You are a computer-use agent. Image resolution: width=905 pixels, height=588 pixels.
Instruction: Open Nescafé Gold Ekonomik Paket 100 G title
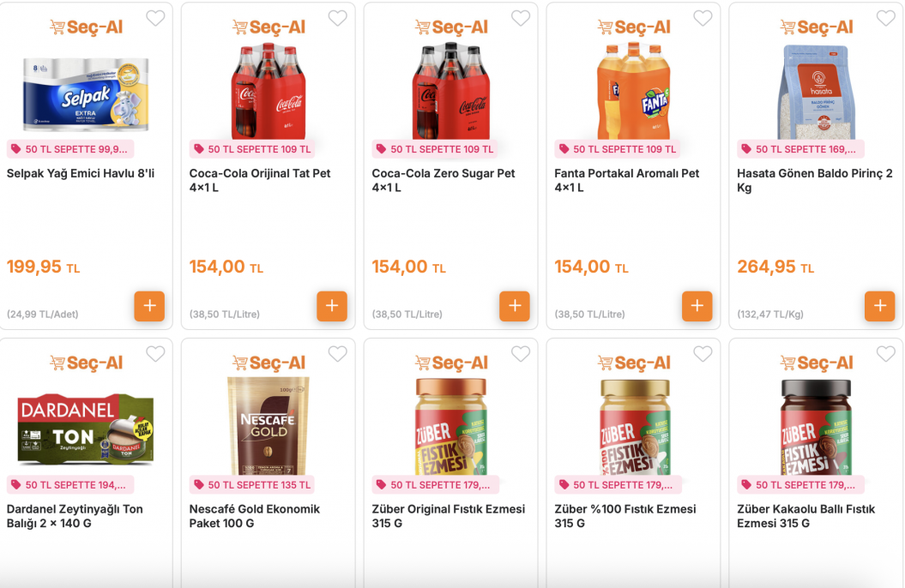[255, 516]
